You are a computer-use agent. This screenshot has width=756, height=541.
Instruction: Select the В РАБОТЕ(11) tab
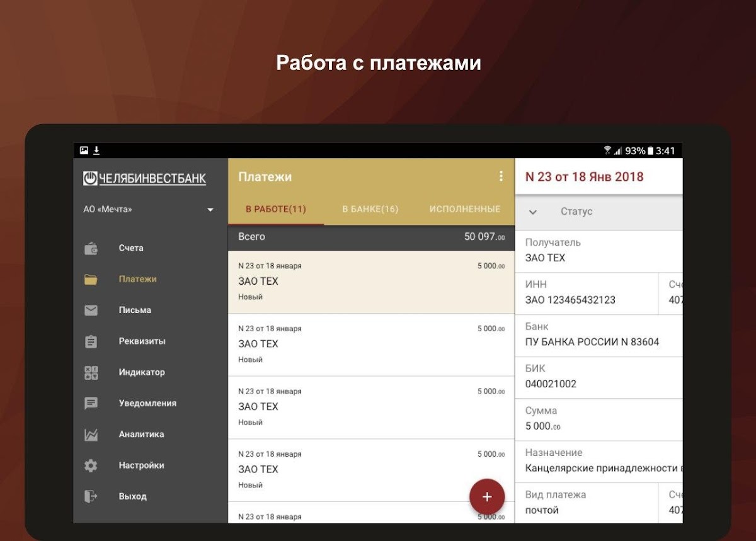tap(276, 209)
